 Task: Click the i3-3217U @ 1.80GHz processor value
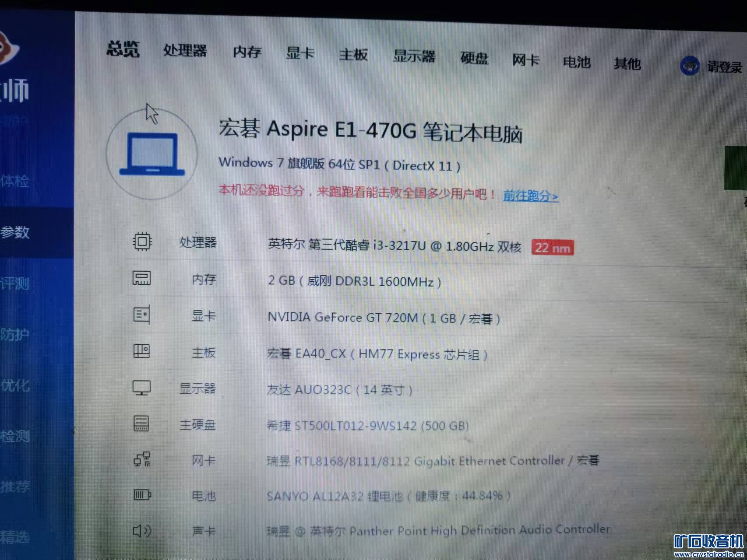[394, 245]
